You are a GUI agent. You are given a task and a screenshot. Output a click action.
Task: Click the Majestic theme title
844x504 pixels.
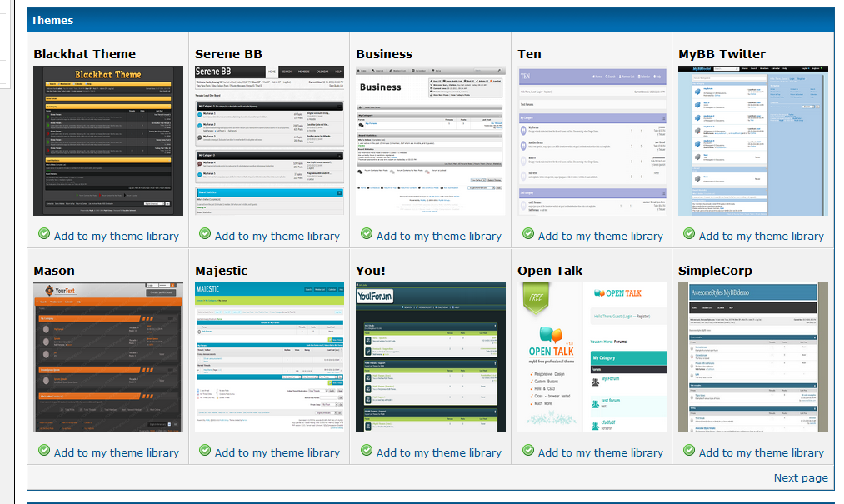tap(222, 270)
